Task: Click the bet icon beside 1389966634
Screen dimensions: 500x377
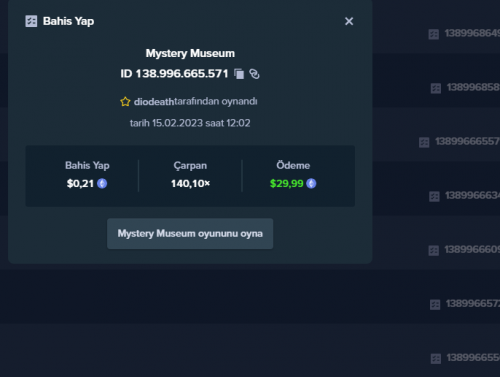Action: click(434, 196)
